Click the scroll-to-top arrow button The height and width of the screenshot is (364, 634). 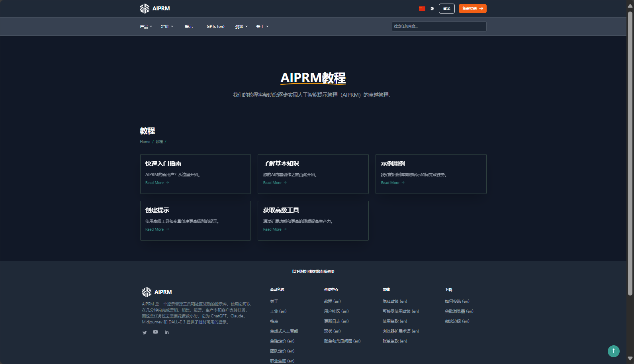614,351
